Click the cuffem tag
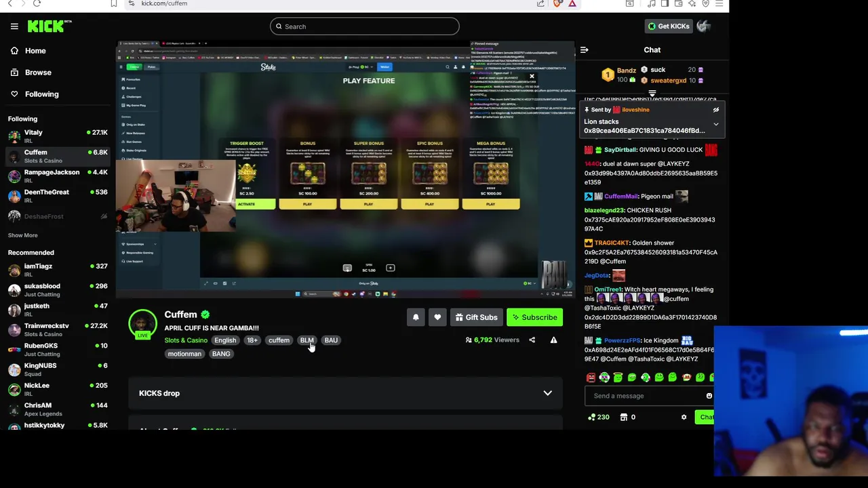This screenshot has height=488, width=868. pos(279,340)
